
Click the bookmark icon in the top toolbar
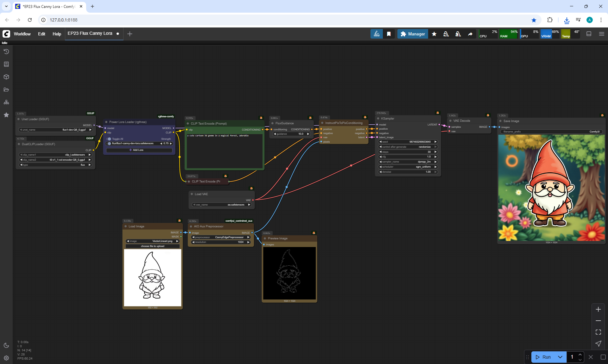click(389, 34)
